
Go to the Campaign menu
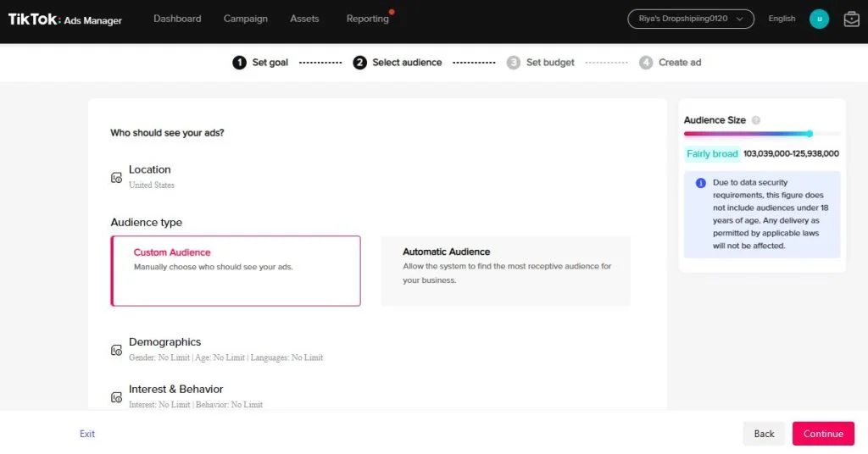coord(245,19)
